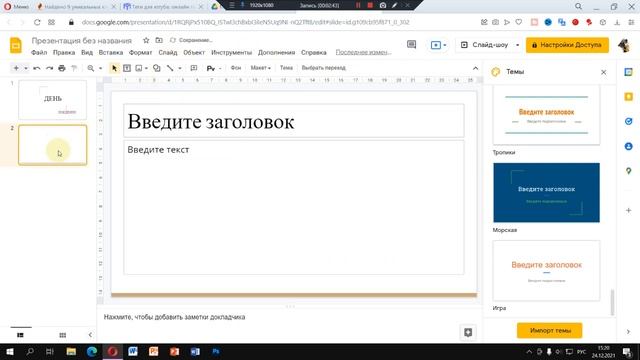Open insert image dropdown arrow
This screenshot has height=360, width=640.
pos(146,68)
